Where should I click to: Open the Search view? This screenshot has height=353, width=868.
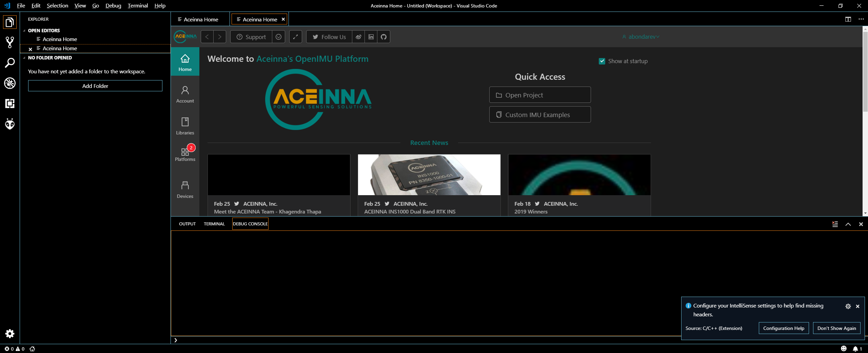tap(10, 62)
